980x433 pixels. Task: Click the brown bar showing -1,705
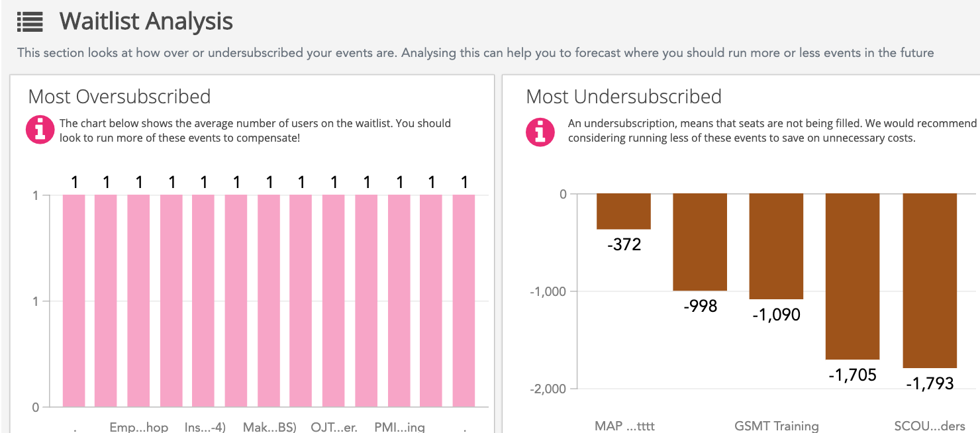pyautogui.click(x=852, y=276)
